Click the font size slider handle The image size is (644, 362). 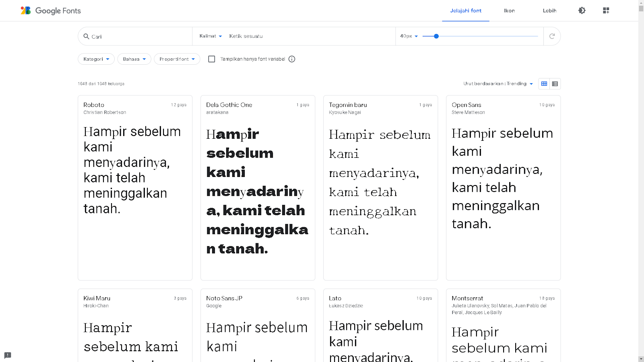(436, 36)
